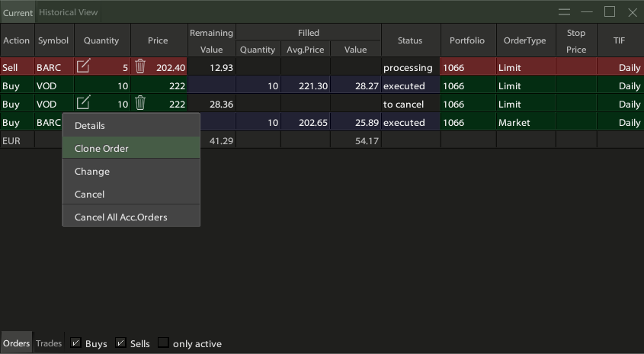Click edit icon on Buy VOD order

[x=83, y=103]
